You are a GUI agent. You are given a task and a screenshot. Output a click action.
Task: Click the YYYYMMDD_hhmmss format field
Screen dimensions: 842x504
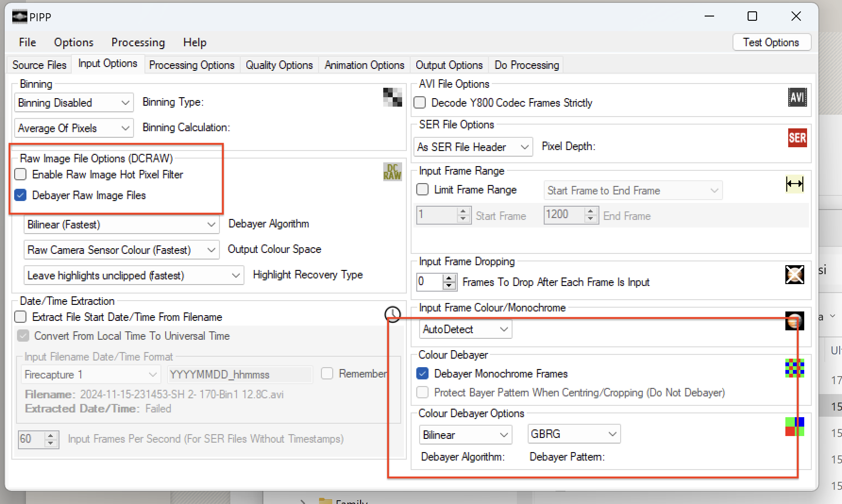pos(240,375)
